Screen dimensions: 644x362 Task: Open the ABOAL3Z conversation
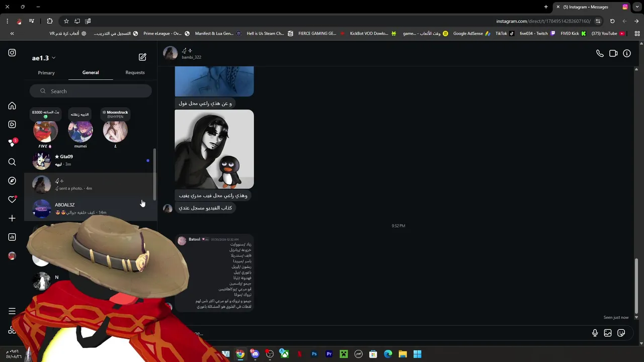(91, 208)
